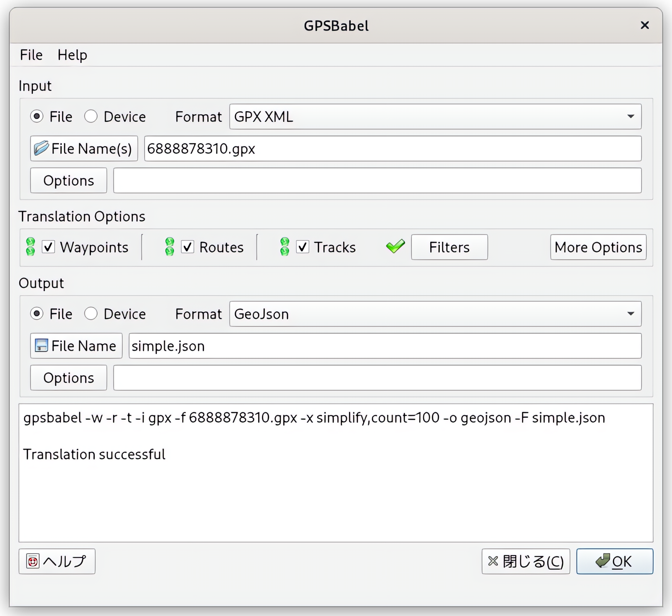Click the green route icon beside Routes
This screenshot has height=616, width=672.
click(170, 247)
